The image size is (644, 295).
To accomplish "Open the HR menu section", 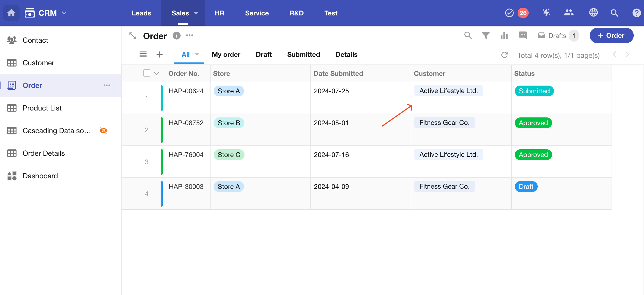I will click(220, 13).
